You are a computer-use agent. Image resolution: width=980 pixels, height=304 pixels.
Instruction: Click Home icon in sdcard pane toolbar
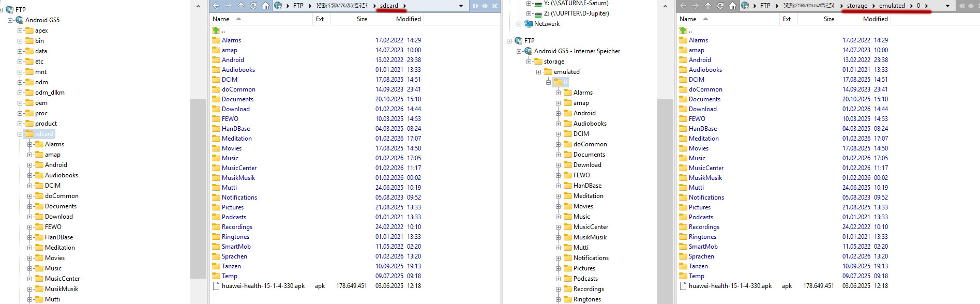(x=265, y=6)
